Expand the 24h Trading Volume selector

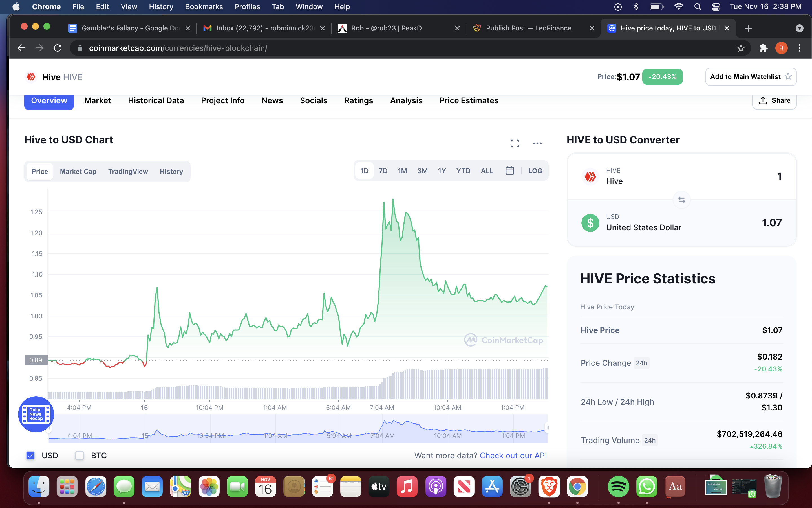pyautogui.click(x=650, y=440)
